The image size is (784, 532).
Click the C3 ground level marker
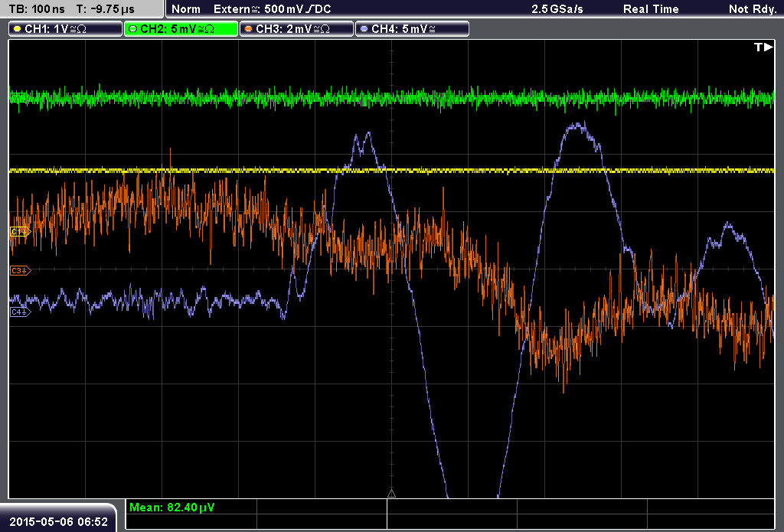coord(20,270)
